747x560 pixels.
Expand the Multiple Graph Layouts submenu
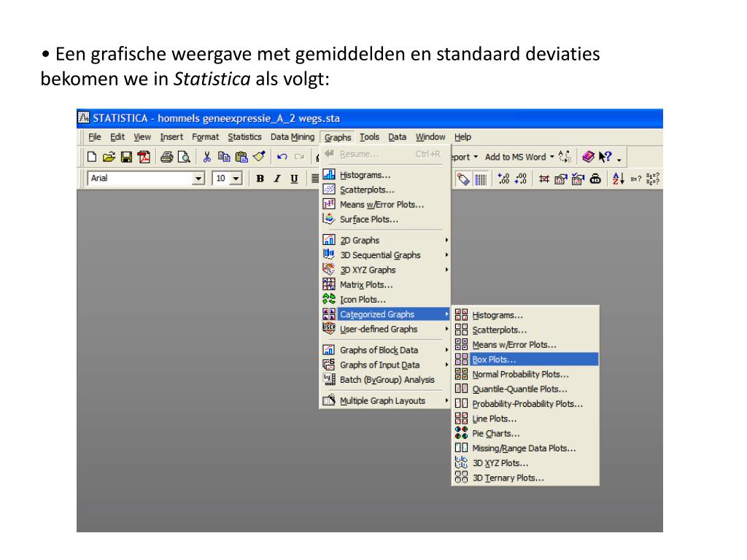click(x=385, y=400)
